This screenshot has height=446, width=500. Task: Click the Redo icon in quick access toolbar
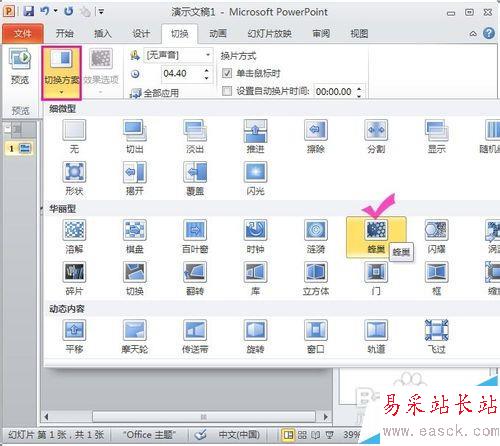[x=69, y=12]
